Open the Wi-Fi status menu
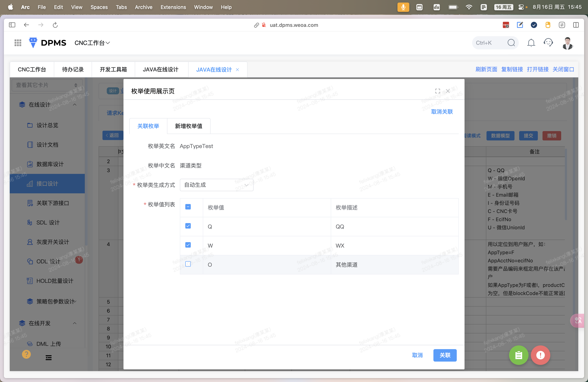 [x=469, y=7]
